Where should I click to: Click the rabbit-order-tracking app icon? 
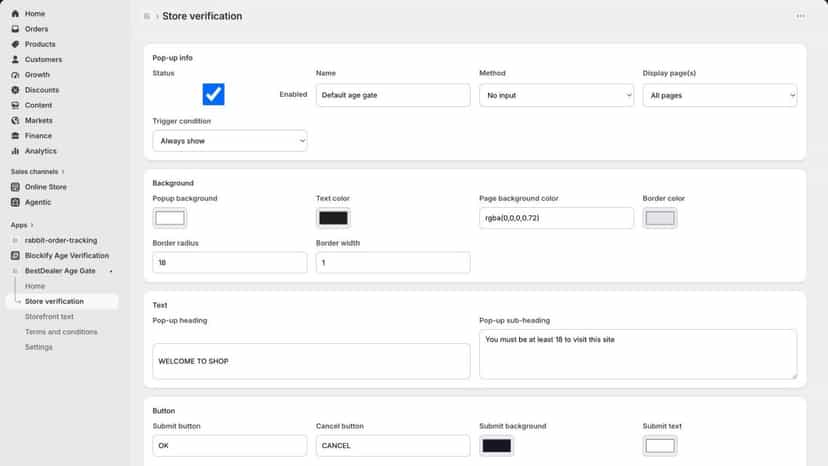click(x=15, y=240)
